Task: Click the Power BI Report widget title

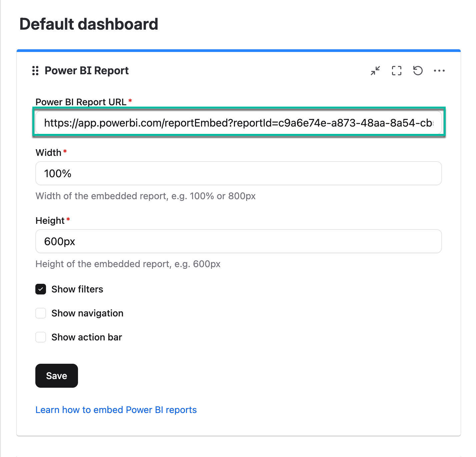Action: (x=87, y=71)
